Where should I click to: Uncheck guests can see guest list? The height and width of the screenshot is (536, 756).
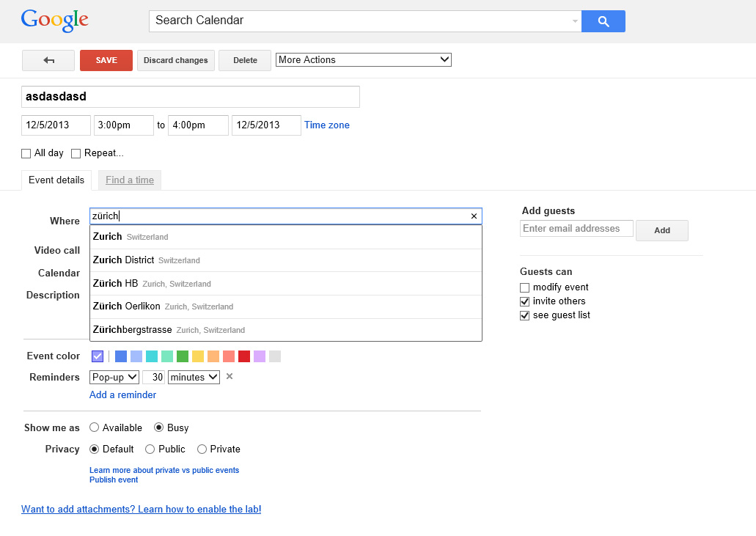point(524,316)
